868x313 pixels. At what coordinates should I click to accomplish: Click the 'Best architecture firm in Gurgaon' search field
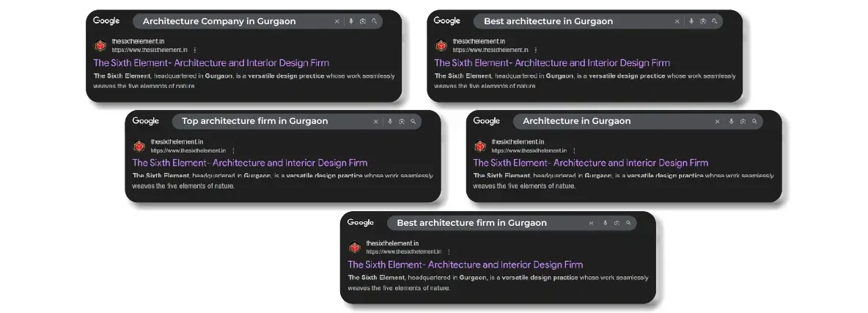tap(512, 224)
